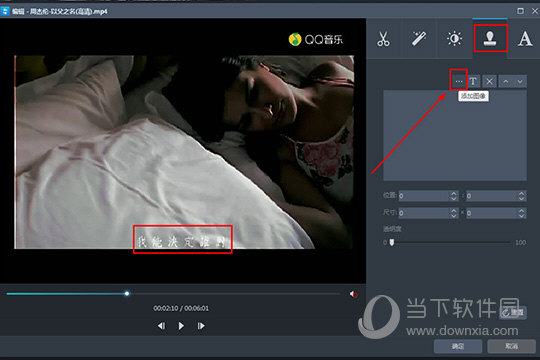This screenshot has height=360, width=540.
Task: Move watermark up with up chevron
Action: coord(505,81)
